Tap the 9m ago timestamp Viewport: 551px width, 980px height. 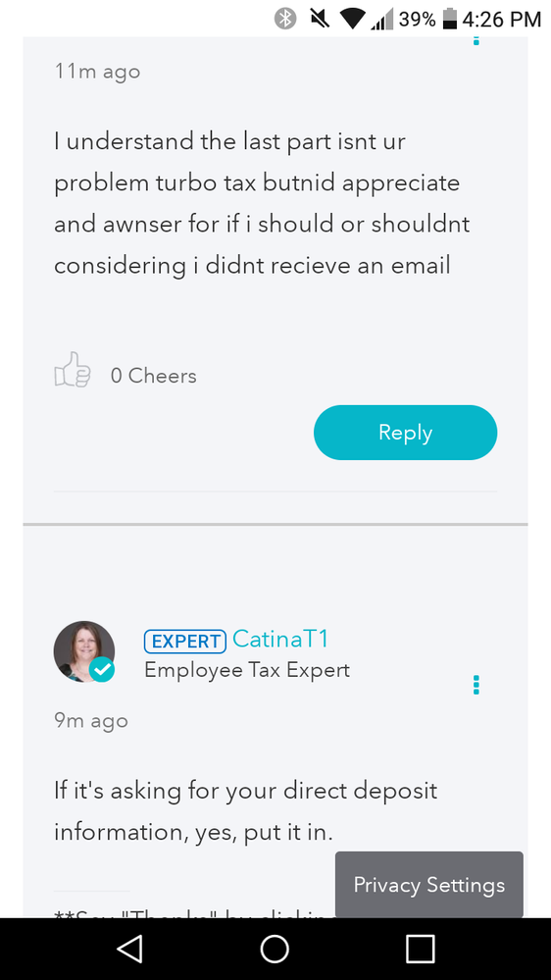(91, 721)
